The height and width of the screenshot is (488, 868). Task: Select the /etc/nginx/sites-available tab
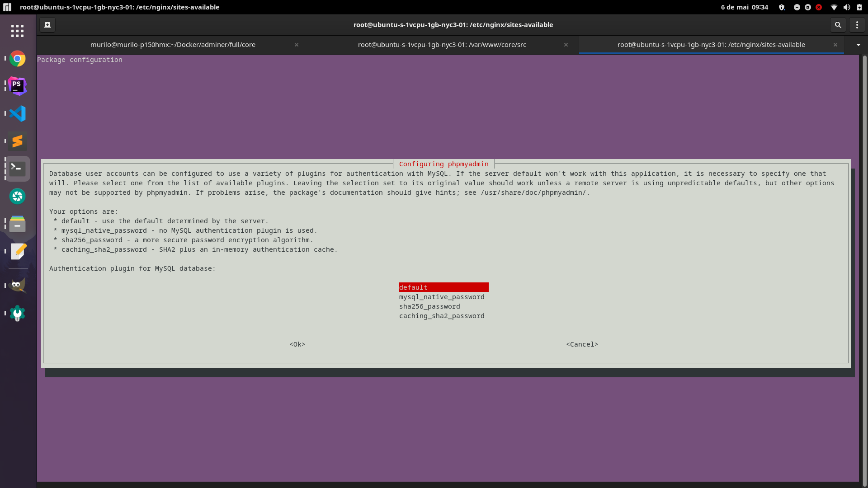click(711, 45)
